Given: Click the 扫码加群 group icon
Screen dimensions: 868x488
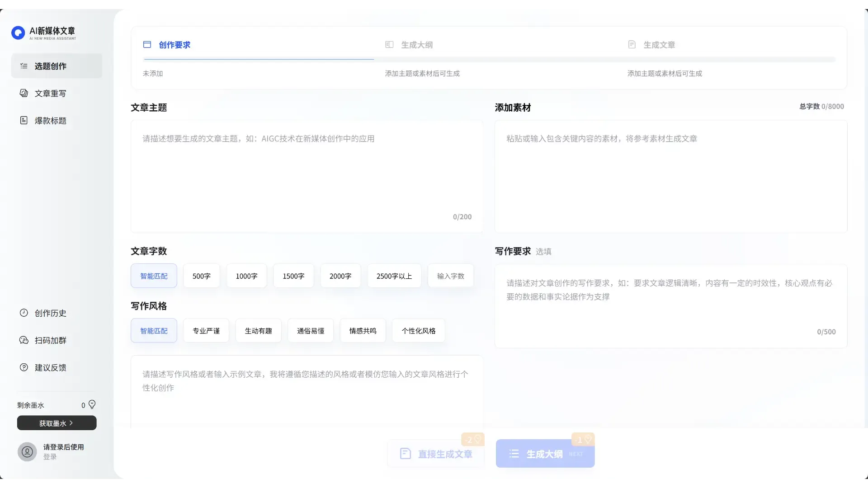Looking at the screenshot, I should pyautogui.click(x=24, y=340).
